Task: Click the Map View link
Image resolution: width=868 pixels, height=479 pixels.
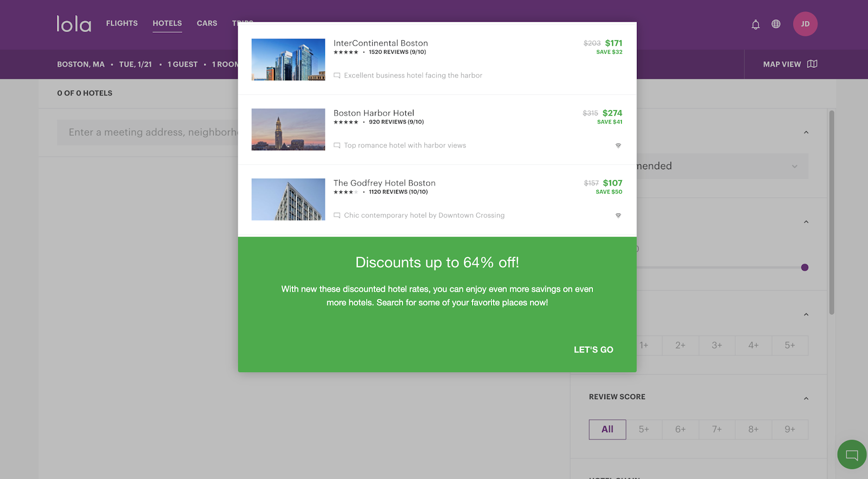Action: coord(782,64)
